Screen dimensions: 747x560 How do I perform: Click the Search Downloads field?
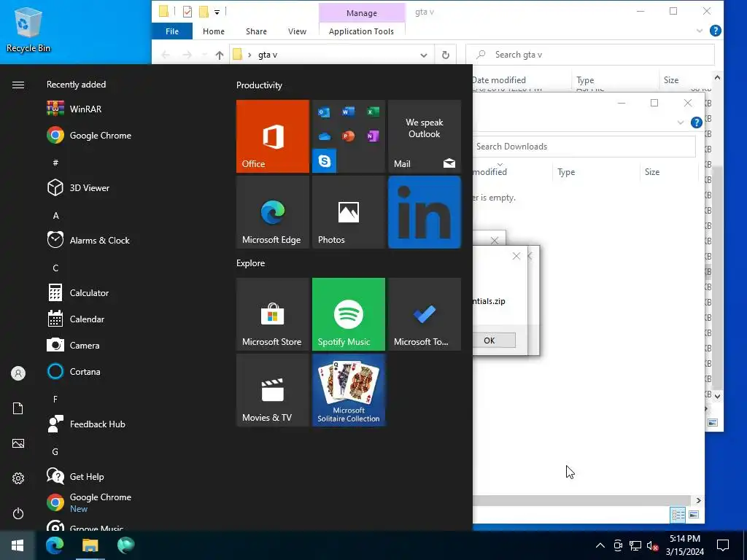tap(584, 147)
